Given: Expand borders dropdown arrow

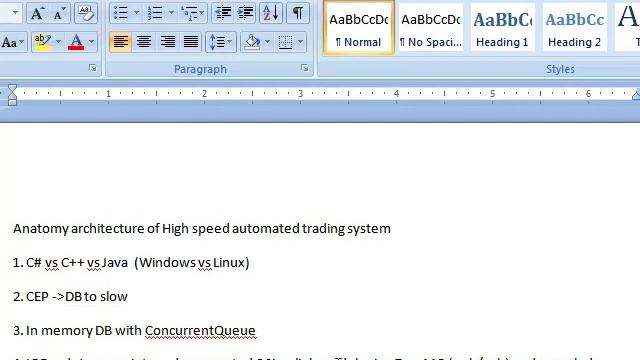Looking at the screenshot, I should (301, 42).
